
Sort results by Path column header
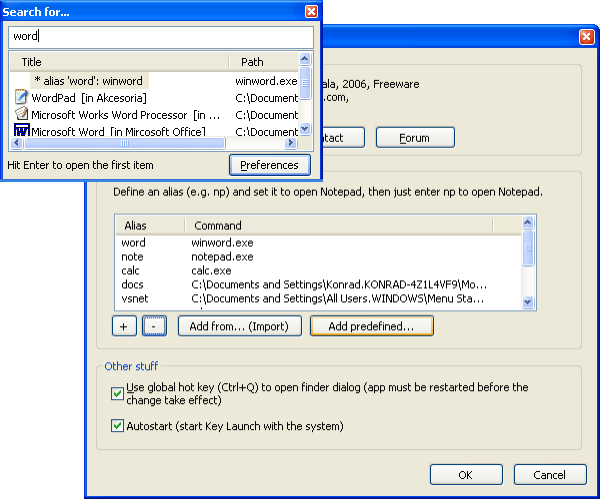pyautogui.click(x=264, y=62)
